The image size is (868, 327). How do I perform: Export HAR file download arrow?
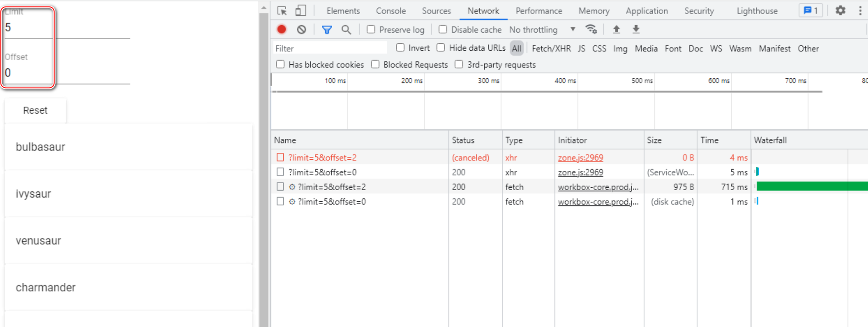636,29
